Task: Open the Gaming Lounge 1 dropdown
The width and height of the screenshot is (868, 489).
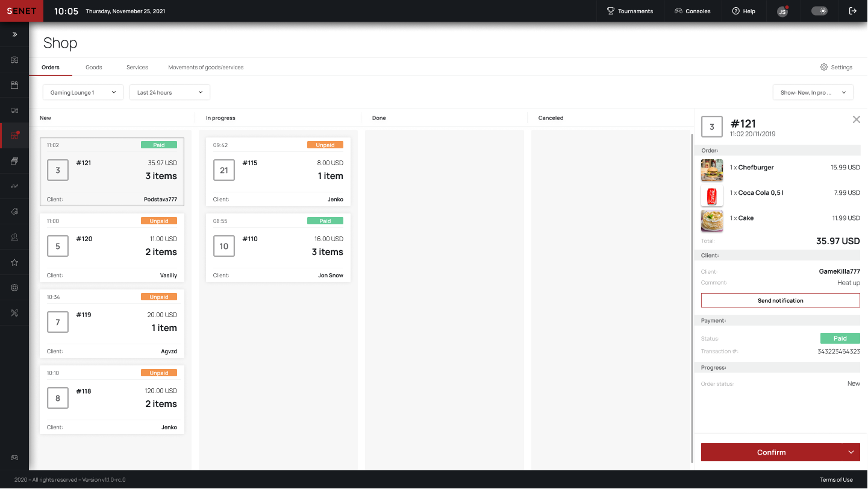Action: pyautogui.click(x=83, y=92)
